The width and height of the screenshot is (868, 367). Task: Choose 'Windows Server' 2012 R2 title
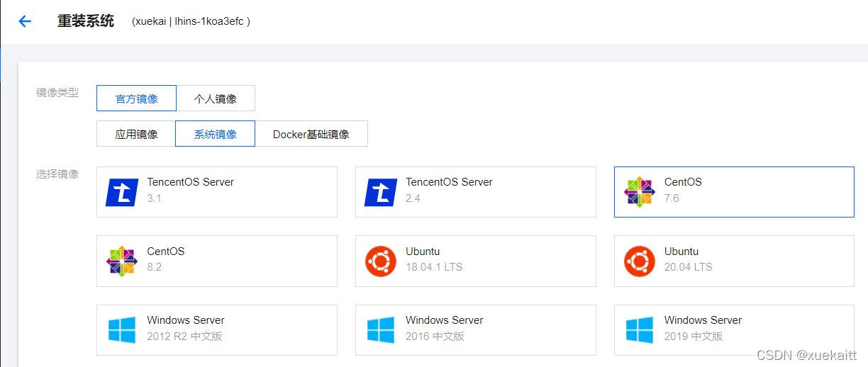186,320
